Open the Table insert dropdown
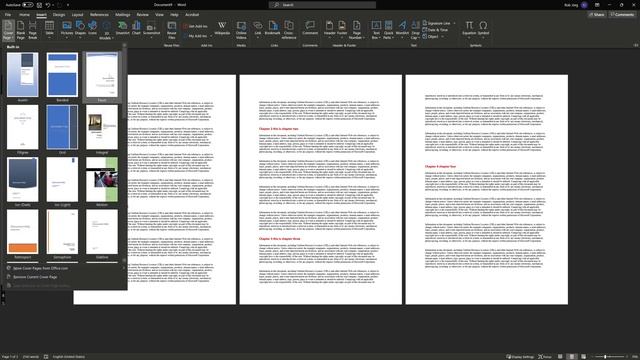Viewport: 640px width, 360px height. pos(49,30)
